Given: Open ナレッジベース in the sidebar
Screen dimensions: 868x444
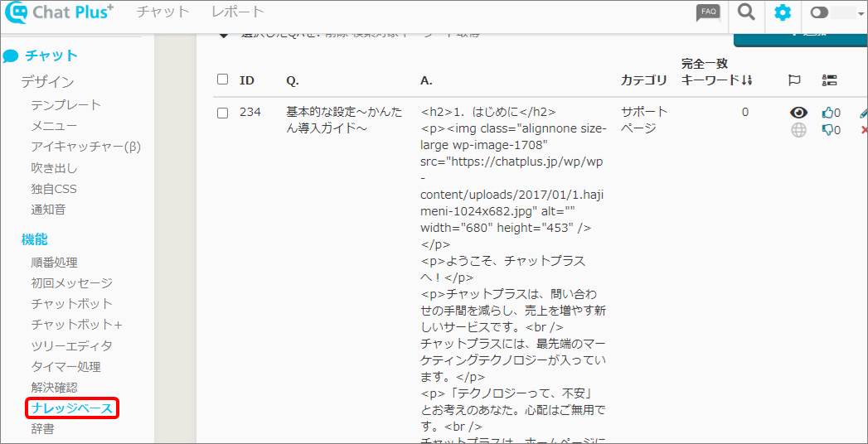Looking at the screenshot, I should (71, 408).
